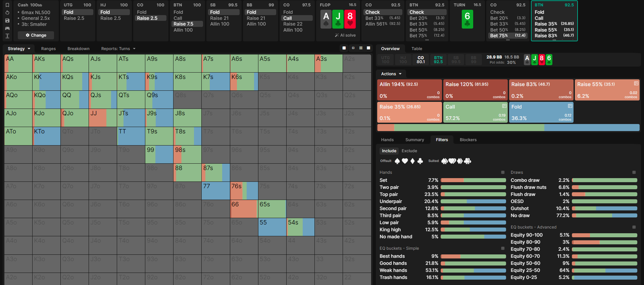Open the Hands tab
This screenshot has width=644, height=285.
387,140
